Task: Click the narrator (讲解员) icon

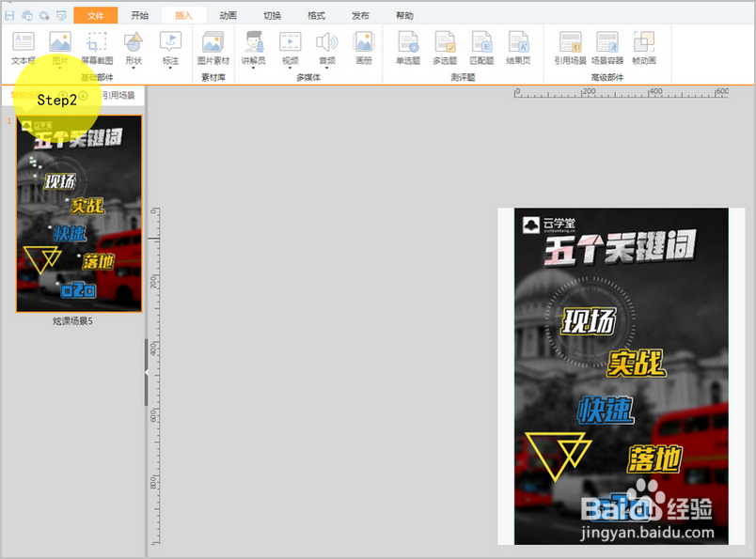Action: 254,42
